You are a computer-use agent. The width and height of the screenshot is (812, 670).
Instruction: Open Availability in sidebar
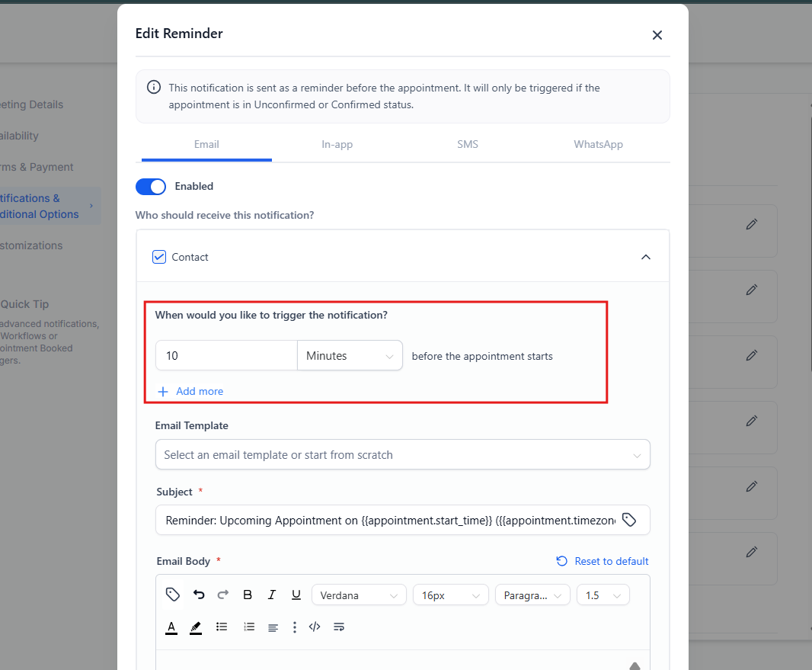pyautogui.click(x=19, y=136)
